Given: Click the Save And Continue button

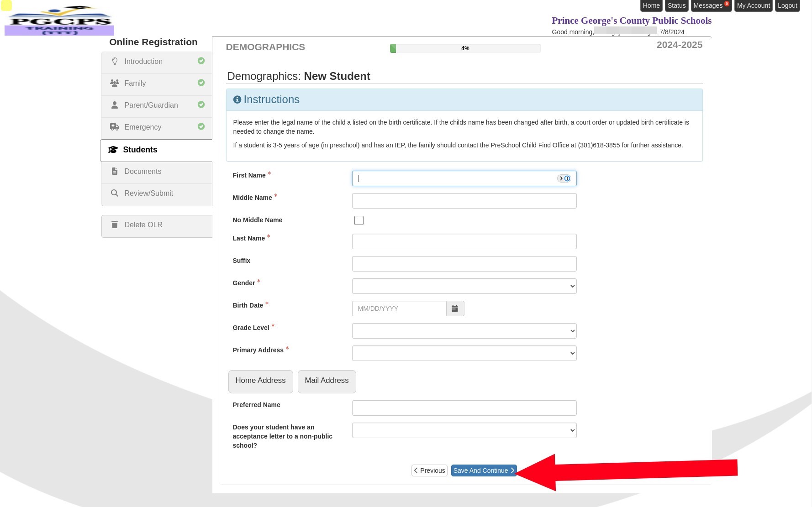Looking at the screenshot, I should point(484,470).
